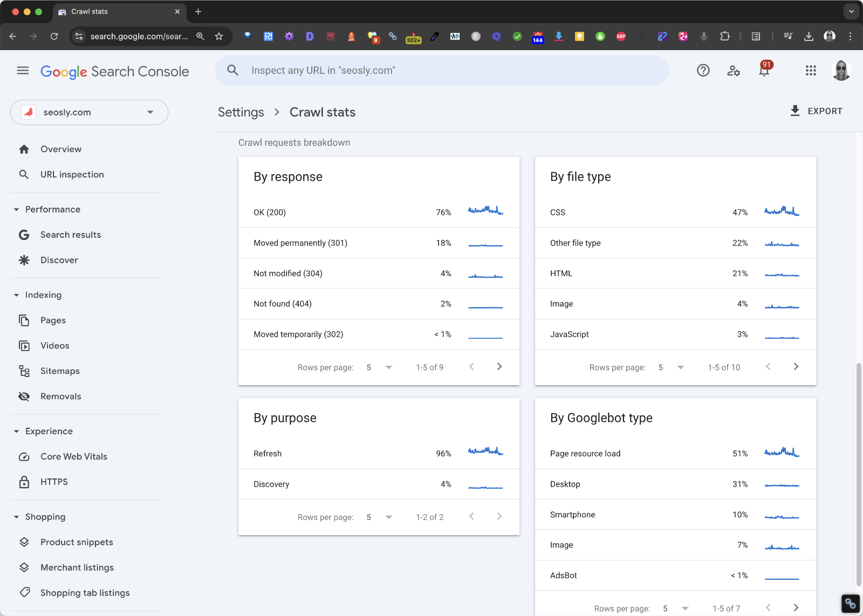
Task: Open Sitemaps in sidebar
Action: [60, 371]
